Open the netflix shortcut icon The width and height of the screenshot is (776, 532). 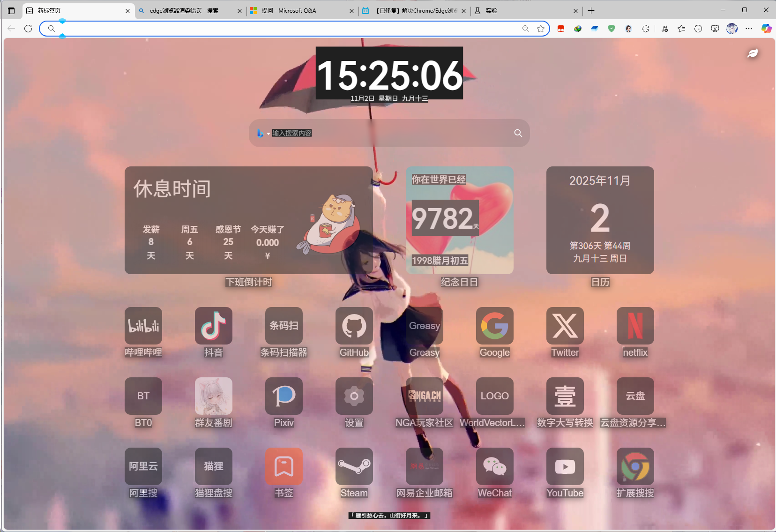[x=635, y=326]
